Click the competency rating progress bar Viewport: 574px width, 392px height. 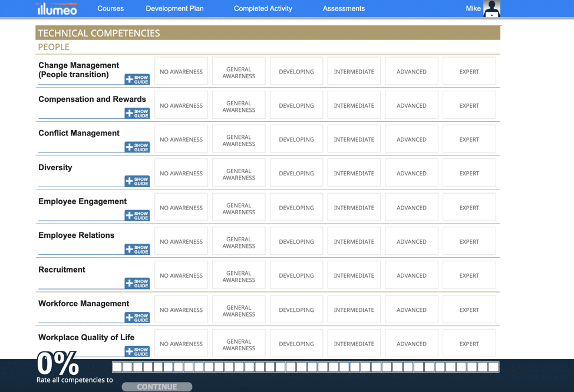click(x=305, y=367)
